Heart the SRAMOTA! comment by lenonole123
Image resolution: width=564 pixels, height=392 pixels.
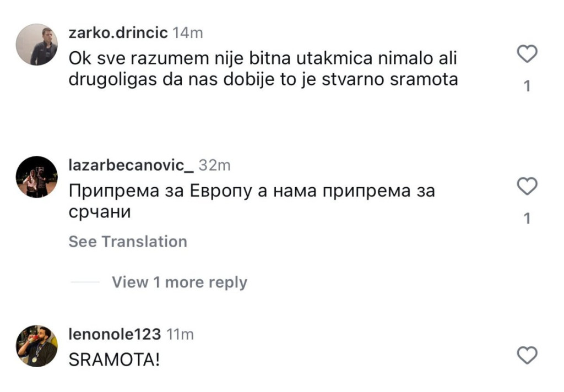[528, 356]
